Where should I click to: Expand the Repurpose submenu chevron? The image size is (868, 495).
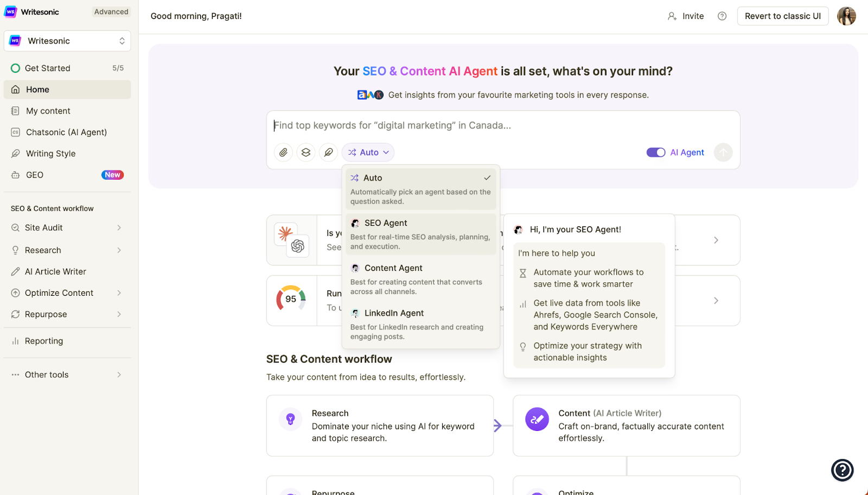[119, 314]
